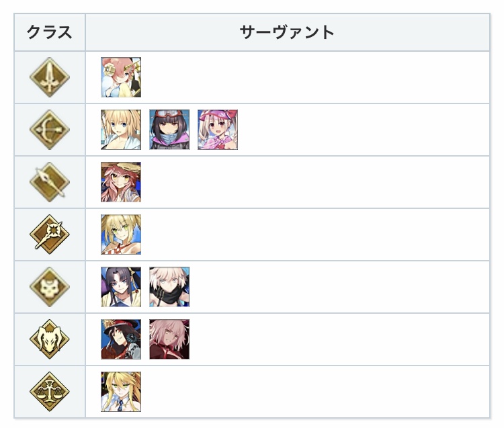Select the Assassin class skull icon
The height and width of the screenshot is (428, 504).
pos(50,287)
